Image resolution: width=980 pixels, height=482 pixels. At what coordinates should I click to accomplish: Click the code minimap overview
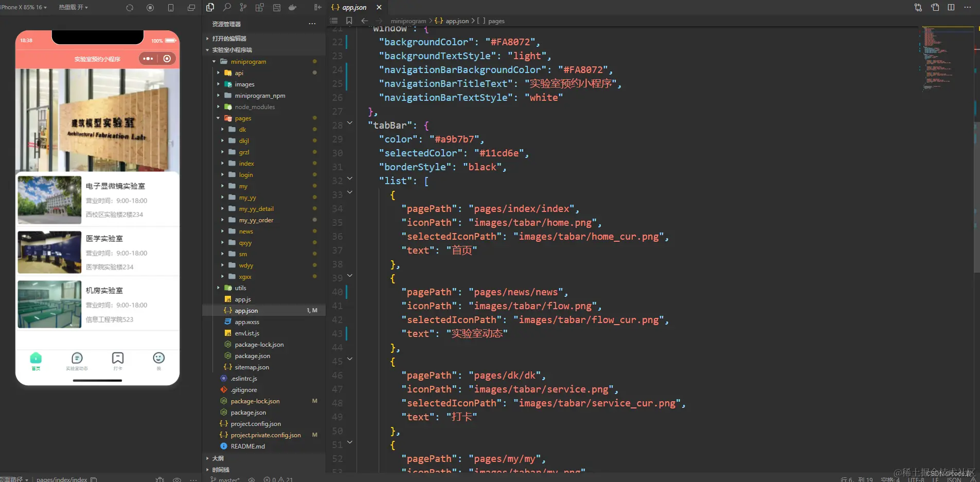coord(947,59)
